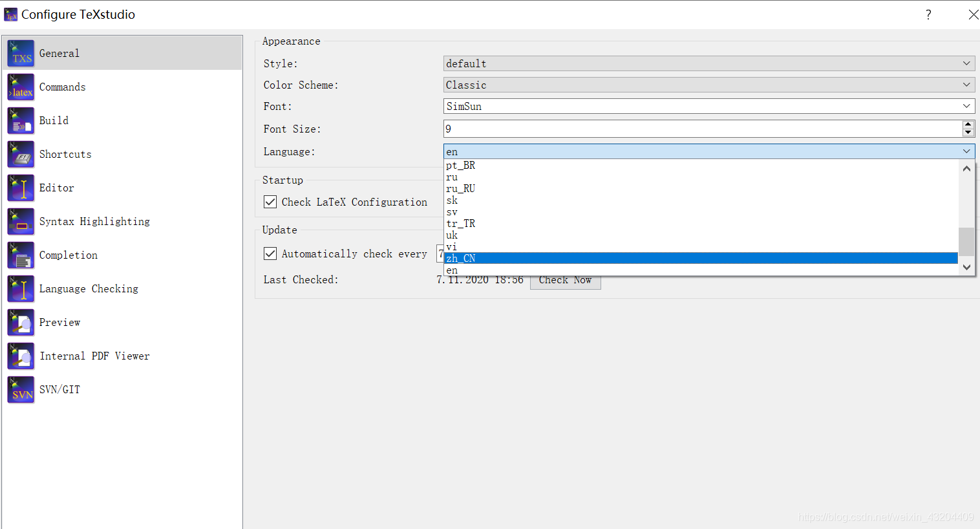Screen dimensions: 980x529
Task: Click the TeXstudio title bar icon
Action: (x=11, y=14)
